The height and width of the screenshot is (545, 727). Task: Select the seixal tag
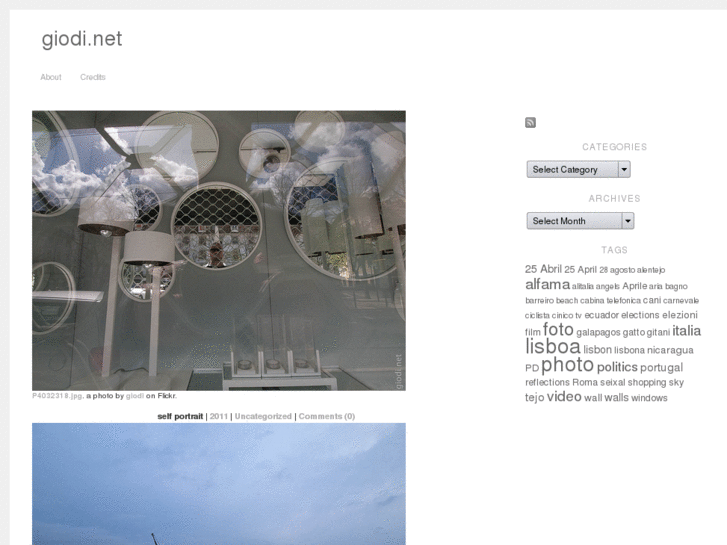pos(612,382)
